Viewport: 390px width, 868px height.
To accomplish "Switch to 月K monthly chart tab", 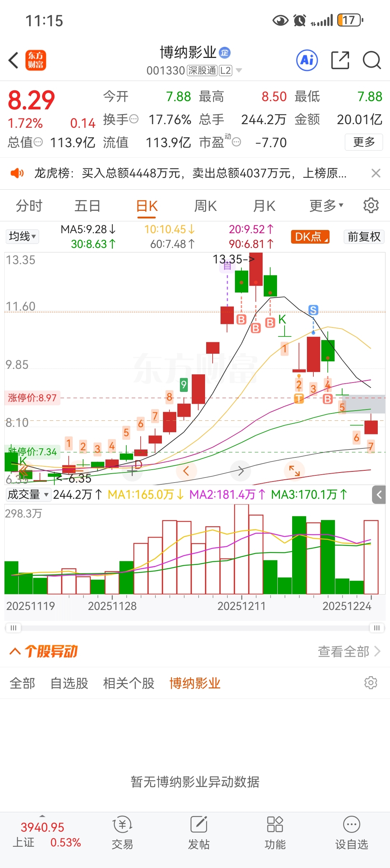I will [x=264, y=206].
